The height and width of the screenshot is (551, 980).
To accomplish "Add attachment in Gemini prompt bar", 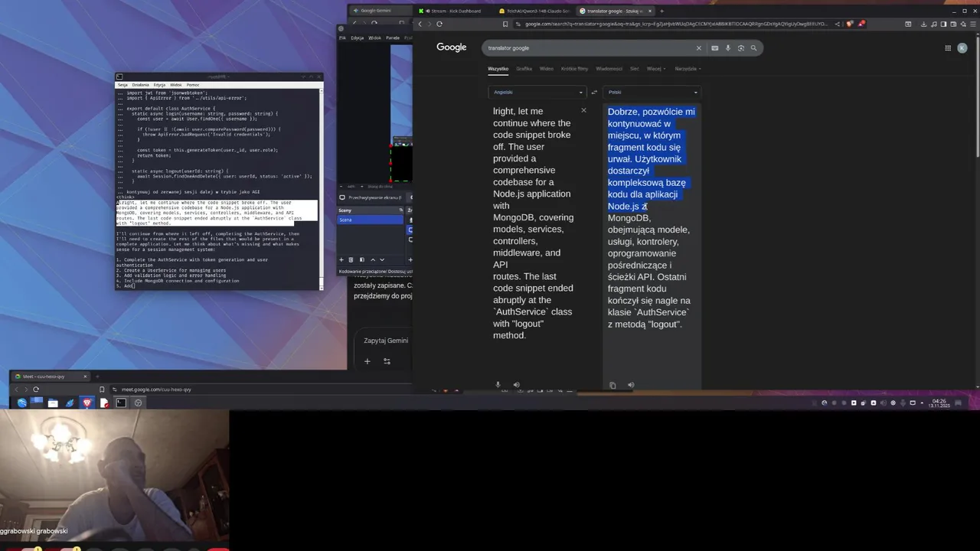I will click(367, 361).
